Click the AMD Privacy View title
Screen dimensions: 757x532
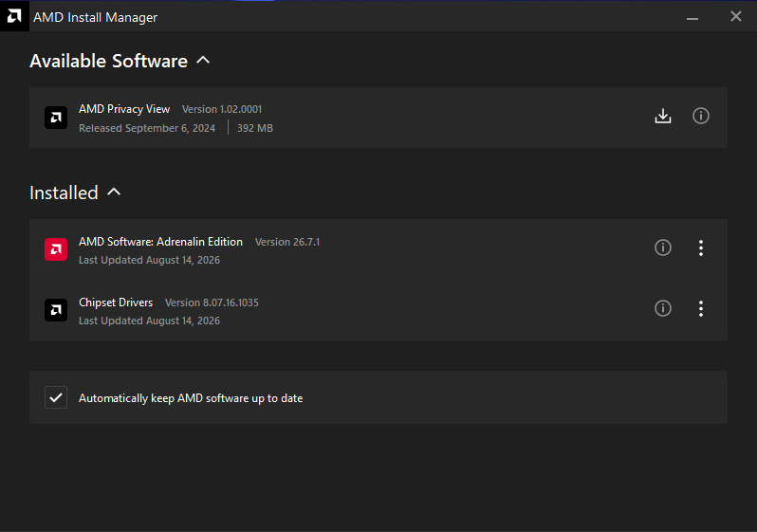[124, 109]
